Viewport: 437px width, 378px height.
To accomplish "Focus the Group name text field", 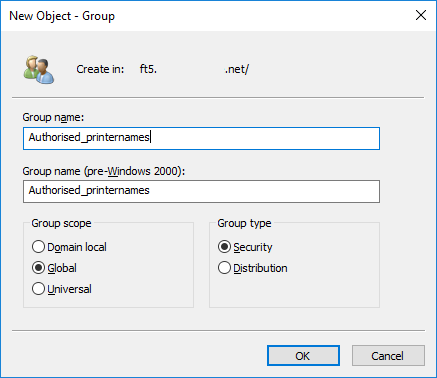I will (x=201, y=138).
